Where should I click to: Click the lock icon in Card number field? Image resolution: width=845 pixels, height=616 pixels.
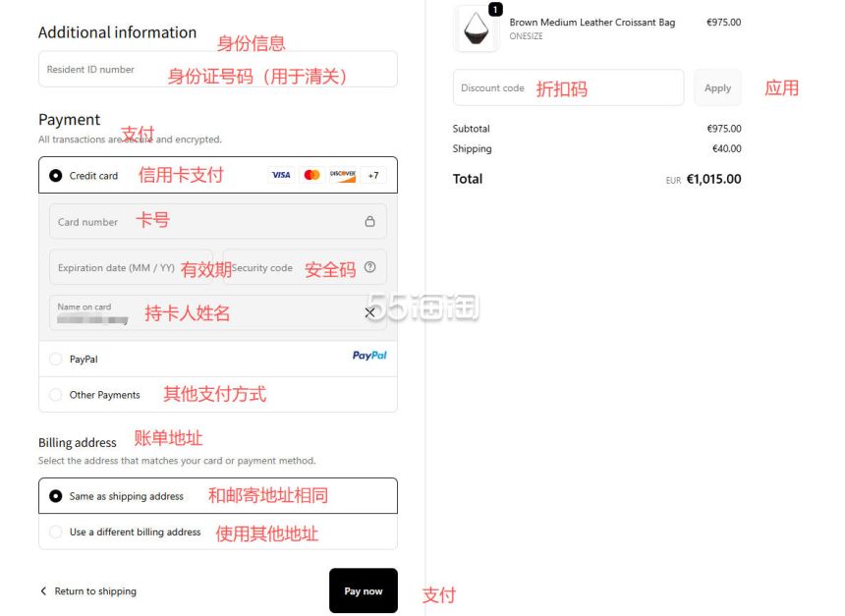pos(369,221)
